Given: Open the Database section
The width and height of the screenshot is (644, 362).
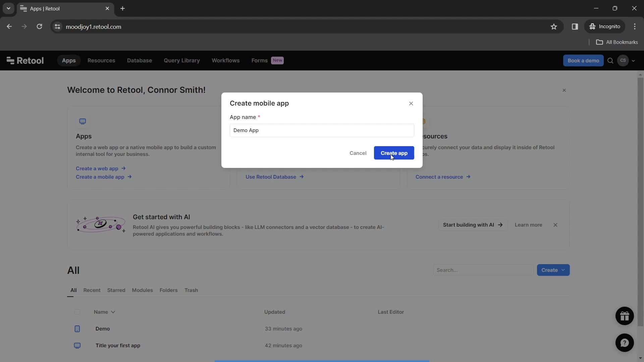Looking at the screenshot, I should pos(139,61).
